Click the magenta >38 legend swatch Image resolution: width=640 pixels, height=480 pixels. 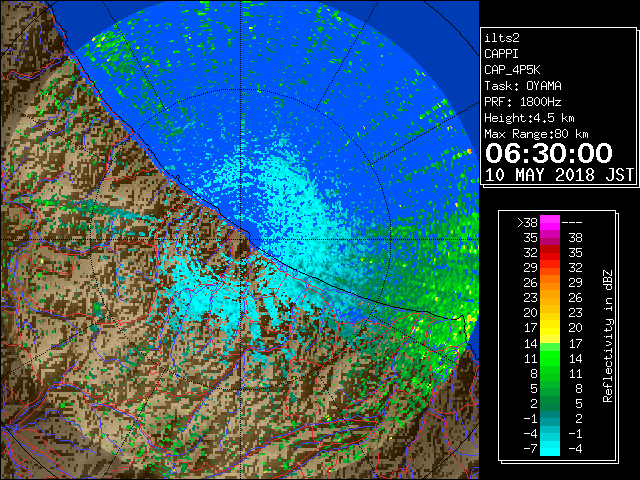coord(550,222)
